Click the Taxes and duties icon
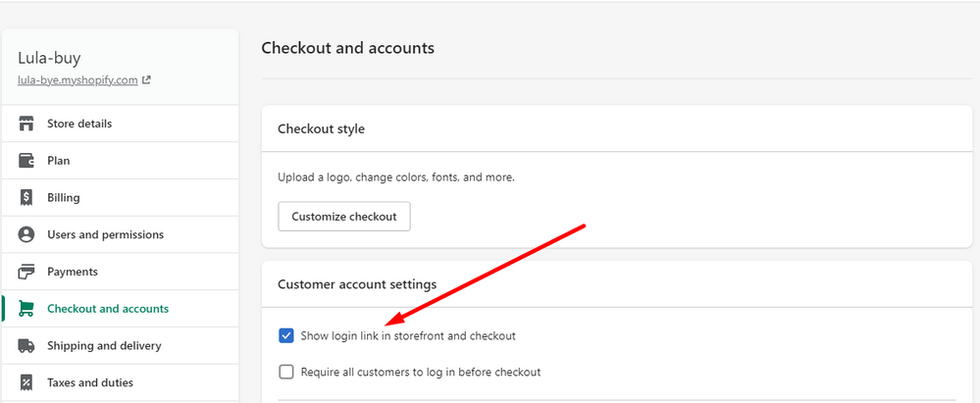This screenshot has width=980, height=403. click(27, 382)
